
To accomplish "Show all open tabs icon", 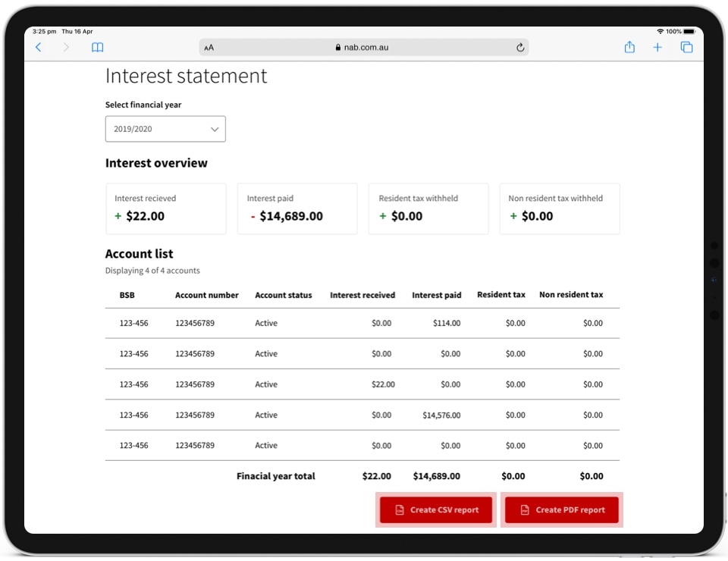I will coord(686,47).
